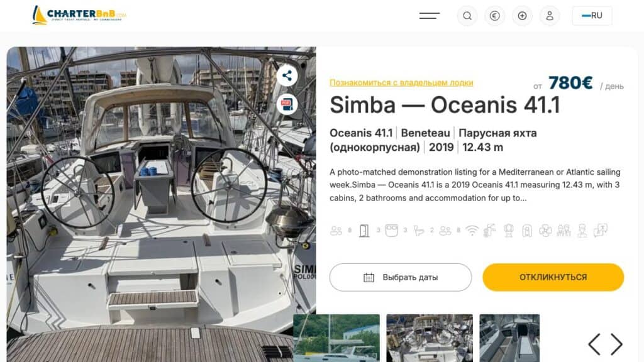The width and height of the screenshot is (644, 362).
Task: Open the search icon in header
Action: tap(467, 16)
